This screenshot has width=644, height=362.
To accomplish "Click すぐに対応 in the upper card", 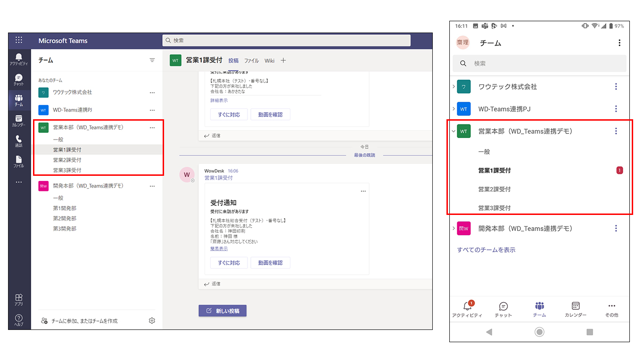I will [x=229, y=114].
